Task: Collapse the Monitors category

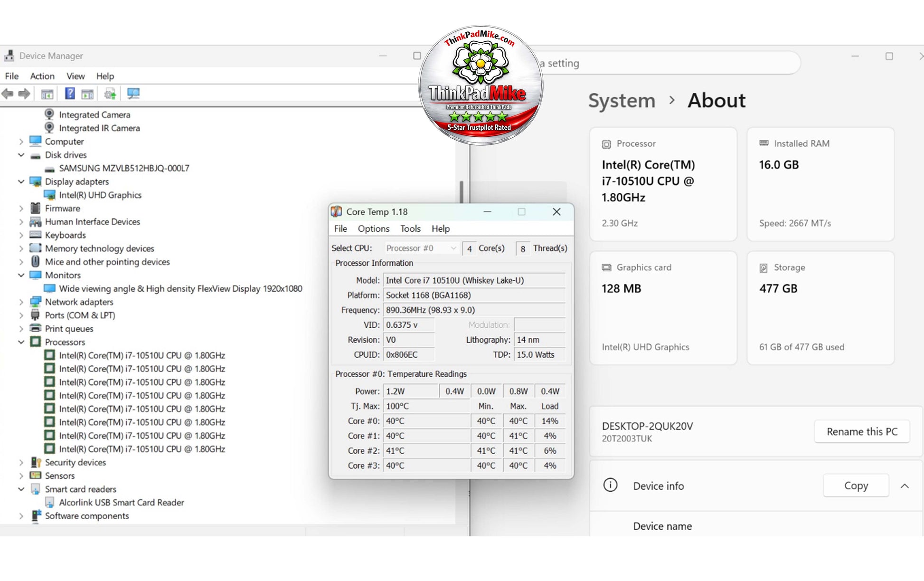Action: tap(21, 275)
